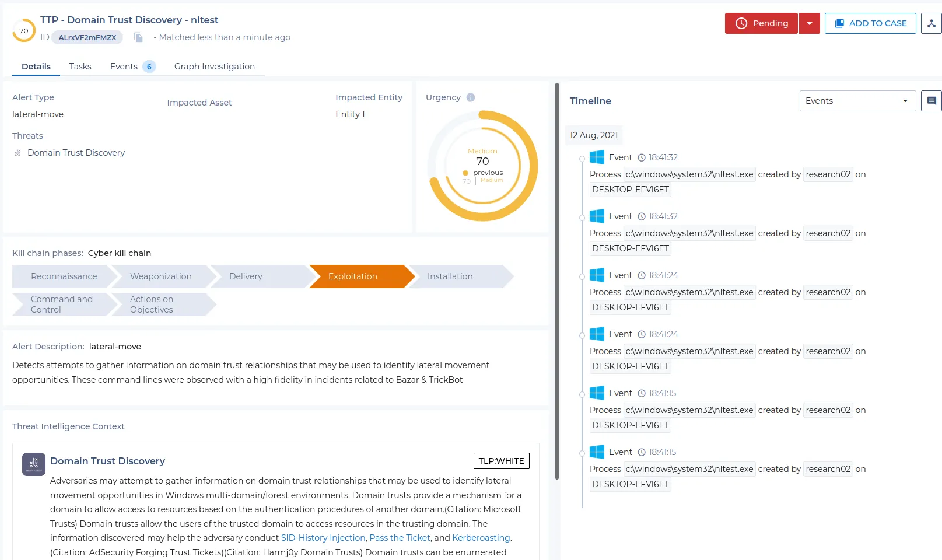Open the Graph Investigation tab
The width and height of the screenshot is (942, 560).
[x=215, y=66]
